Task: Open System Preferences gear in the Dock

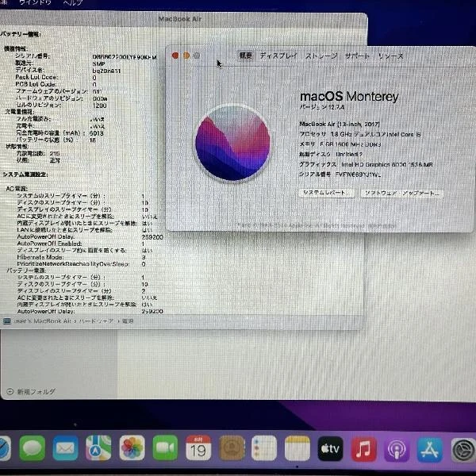Action: point(463,451)
